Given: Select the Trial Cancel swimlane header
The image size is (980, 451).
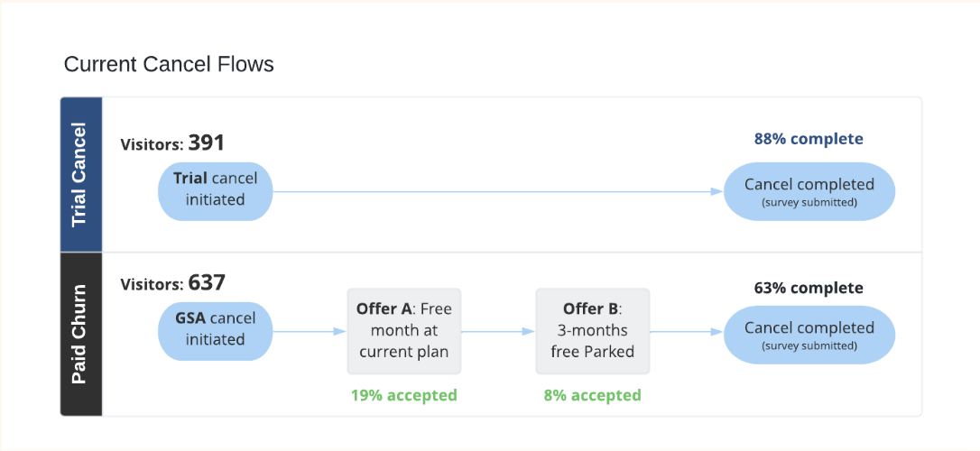Looking at the screenshot, I should click(x=81, y=174).
